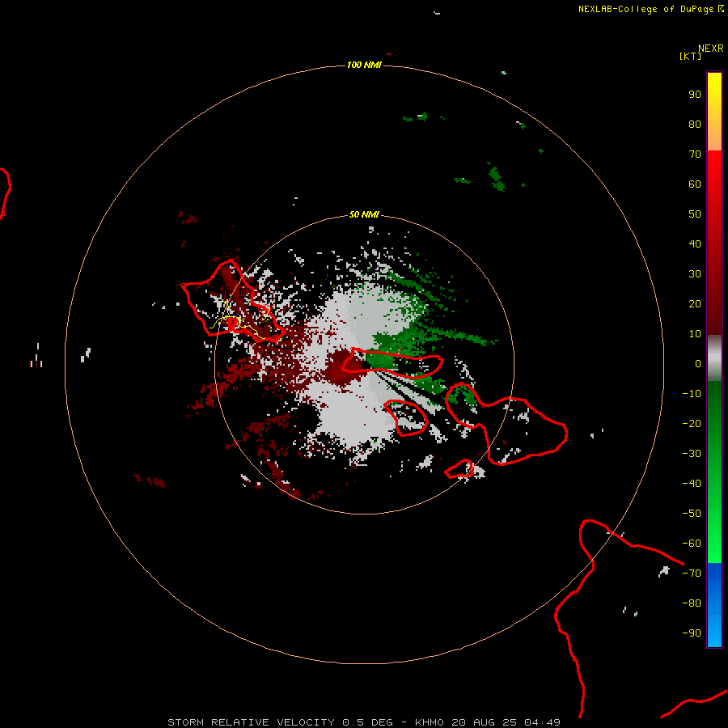Click the -30 value on velocity scale

pyautogui.click(x=692, y=454)
